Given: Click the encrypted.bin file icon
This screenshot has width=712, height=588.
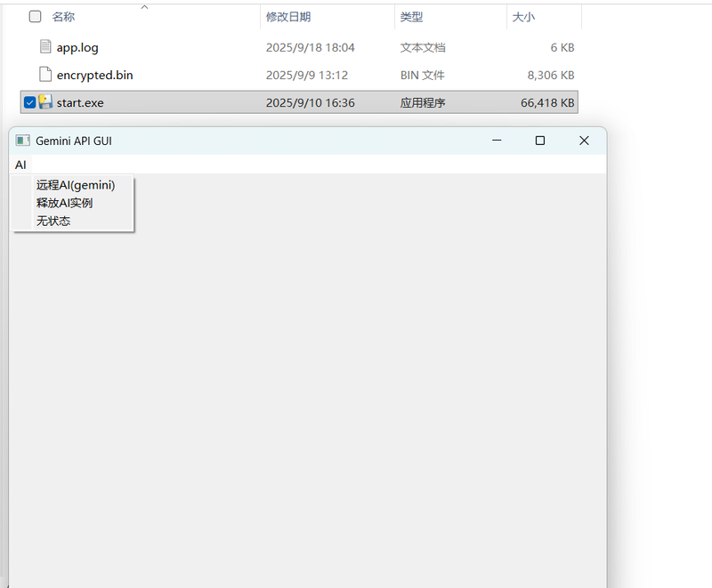Looking at the screenshot, I should coord(45,75).
